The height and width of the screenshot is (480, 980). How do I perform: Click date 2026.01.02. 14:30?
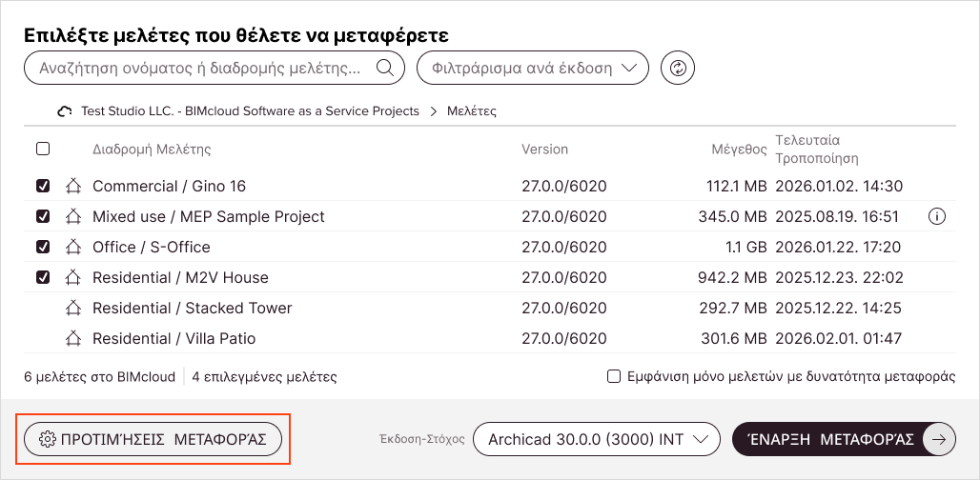pyautogui.click(x=839, y=186)
